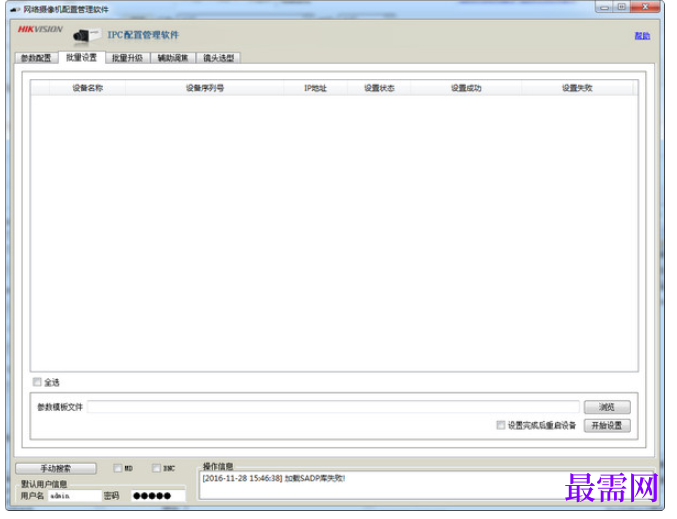Click the 浏览 browse button
This screenshot has width=677, height=519.
pos(607,407)
